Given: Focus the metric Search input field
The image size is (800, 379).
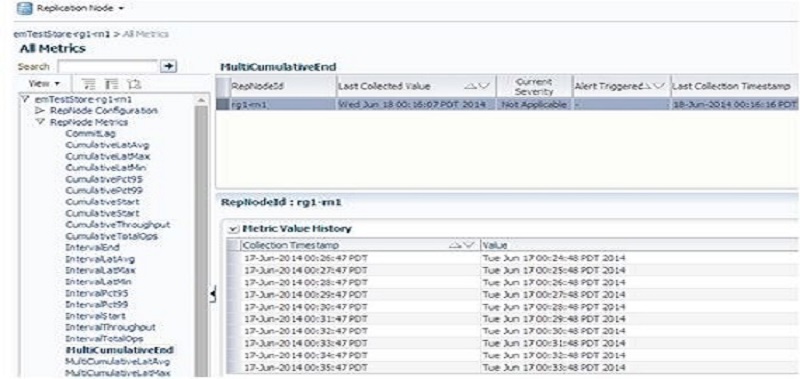Looking at the screenshot, I should pyautogui.click(x=108, y=66).
